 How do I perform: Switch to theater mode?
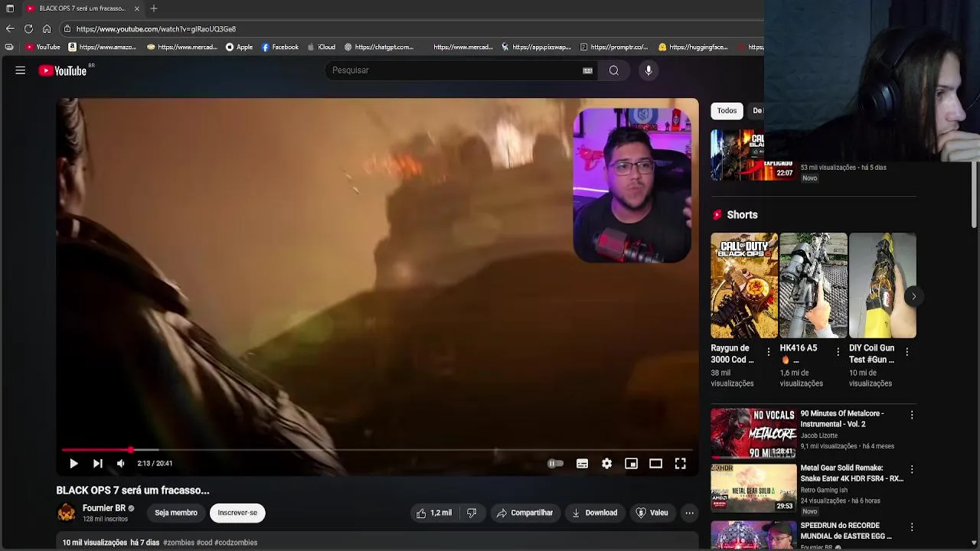tap(656, 463)
